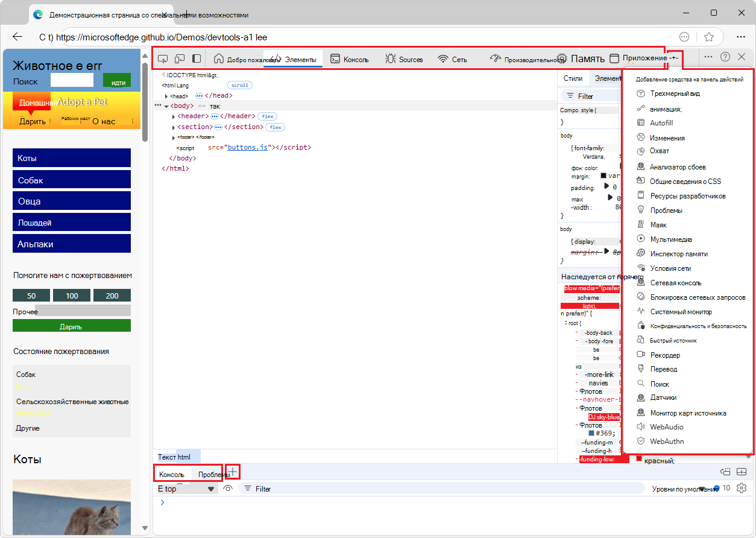Open the DevTools help icon

pyautogui.click(x=725, y=57)
